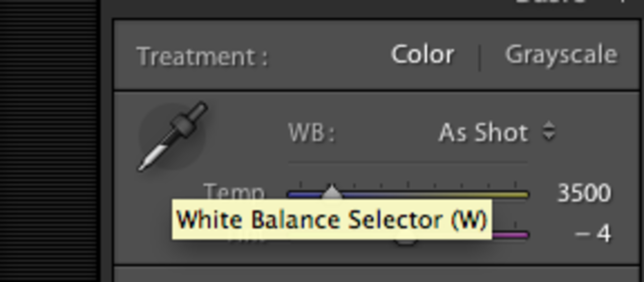This screenshot has height=282, width=644.
Task: Click the Treatment label
Action: pyautogui.click(x=202, y=56)
